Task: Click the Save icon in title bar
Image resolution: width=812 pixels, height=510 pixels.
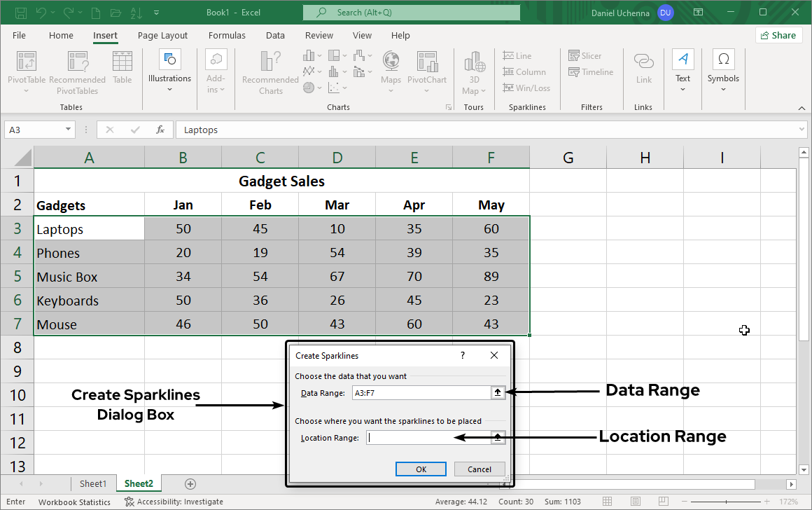Action: click(x=21, y=13)
